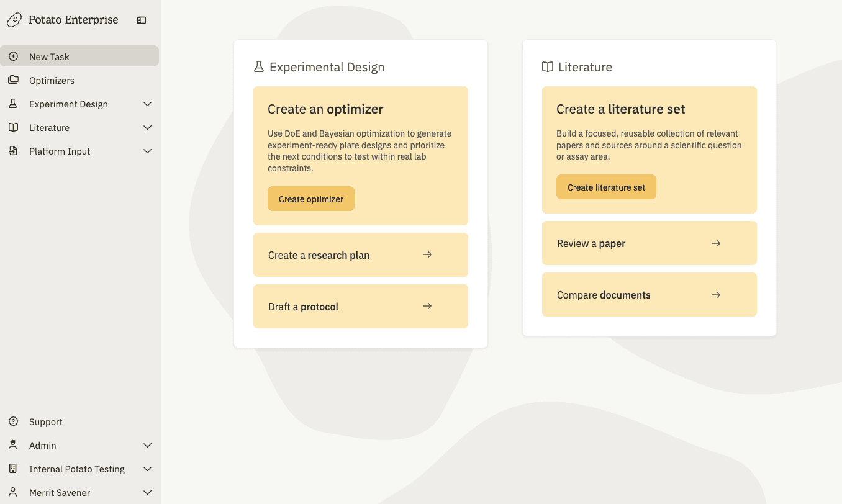This screenshot has width=842, height=504.
Task: Open the Create a research plan card
Action: pos(361,254)
